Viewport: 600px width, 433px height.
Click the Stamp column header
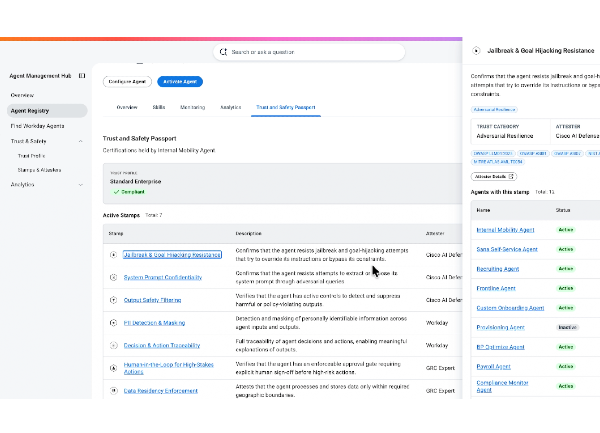pos(116,233)
